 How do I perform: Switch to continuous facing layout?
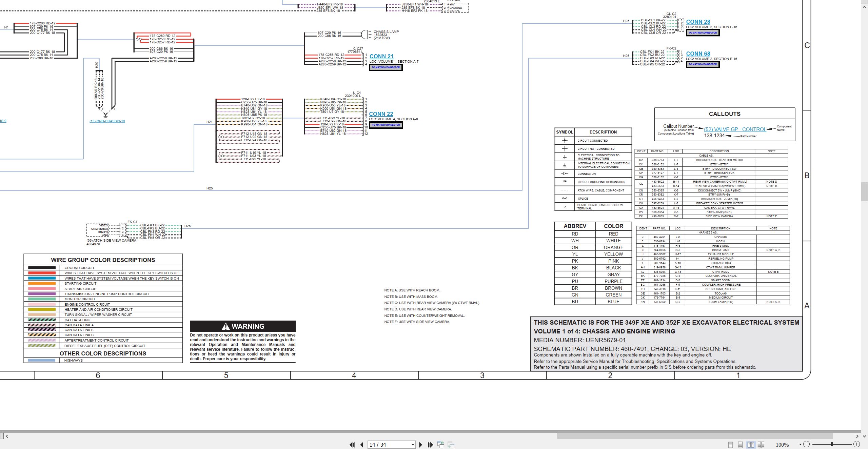761,445
